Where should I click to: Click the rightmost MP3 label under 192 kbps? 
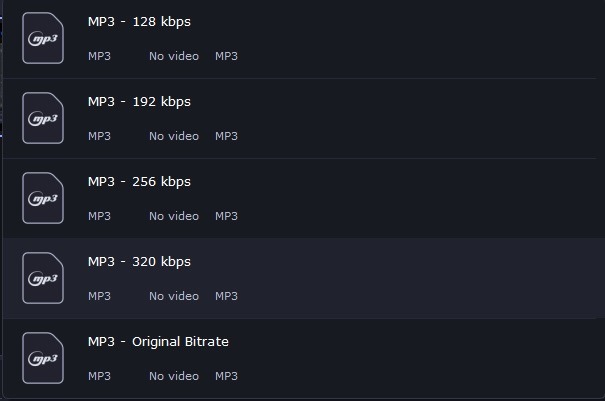coord(226,136)
